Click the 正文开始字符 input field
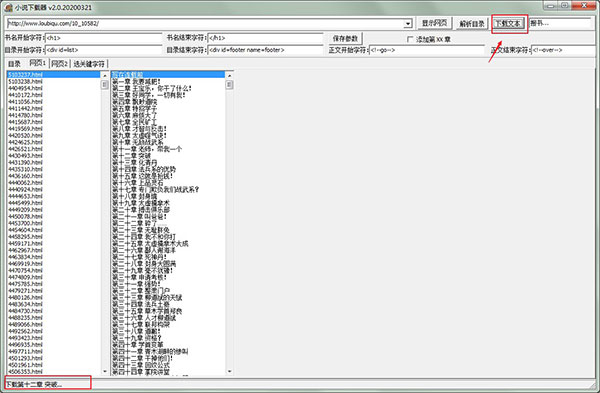This screenshot has width=600, height=393. click(x=426, y=50)
